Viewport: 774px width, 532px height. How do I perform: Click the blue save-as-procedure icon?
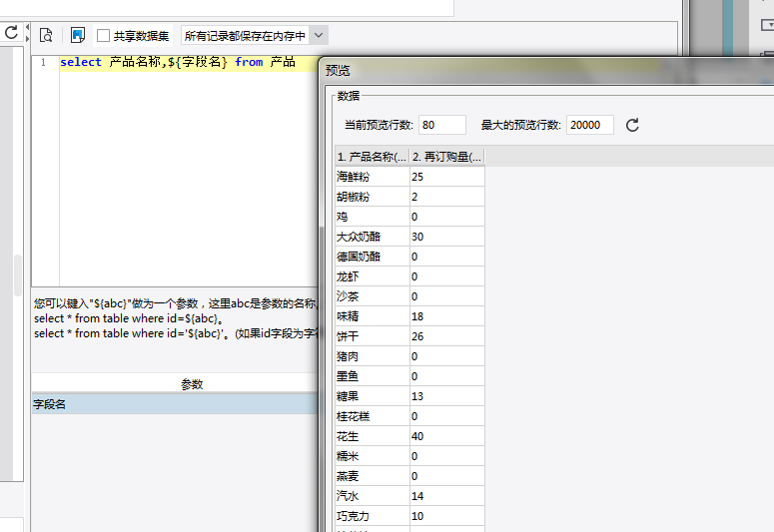pos(78,35)
